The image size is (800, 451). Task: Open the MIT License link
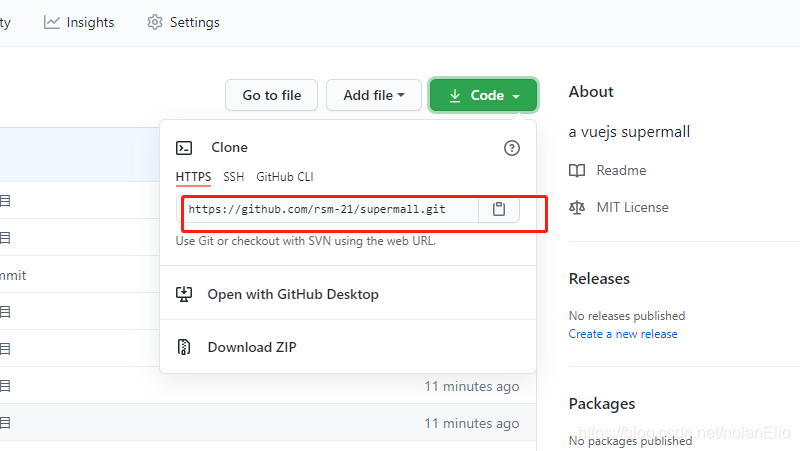point(633,208)
